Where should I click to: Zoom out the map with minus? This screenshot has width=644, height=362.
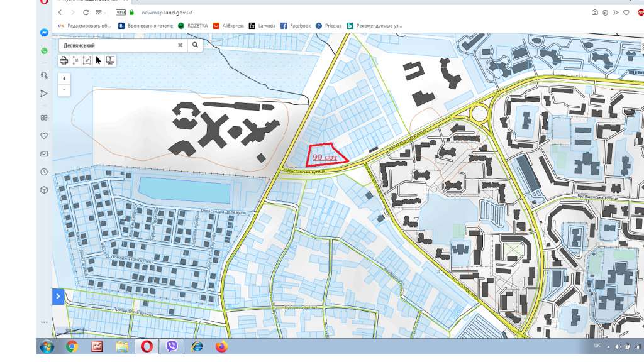(64, 90)
